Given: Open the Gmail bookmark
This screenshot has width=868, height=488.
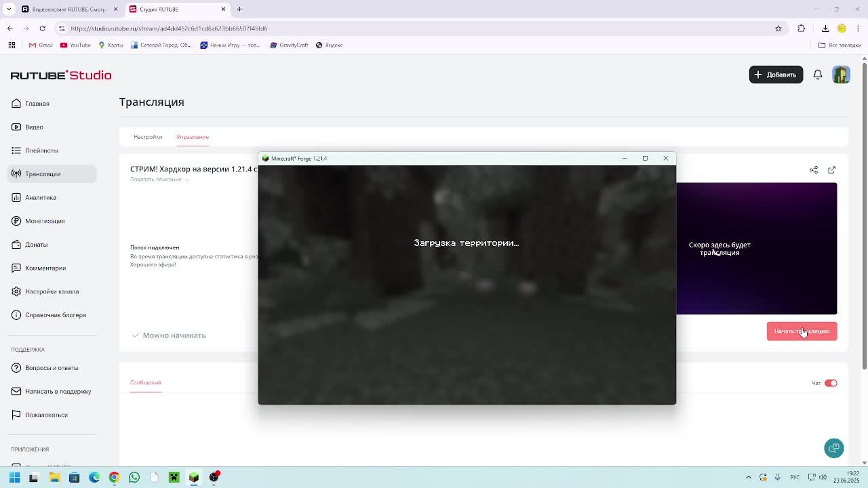Looking at the screenshot, I should click(41, 45).
